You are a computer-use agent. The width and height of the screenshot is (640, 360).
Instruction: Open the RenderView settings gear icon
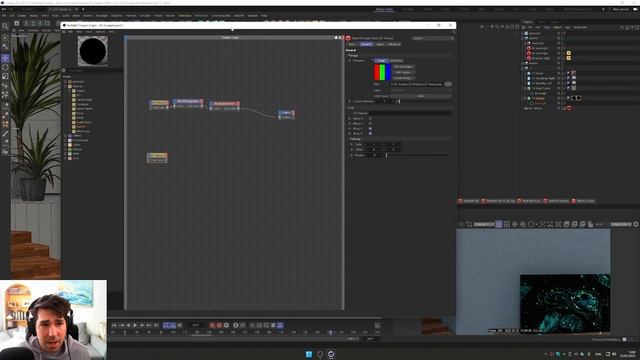click(x=636, y=224)
